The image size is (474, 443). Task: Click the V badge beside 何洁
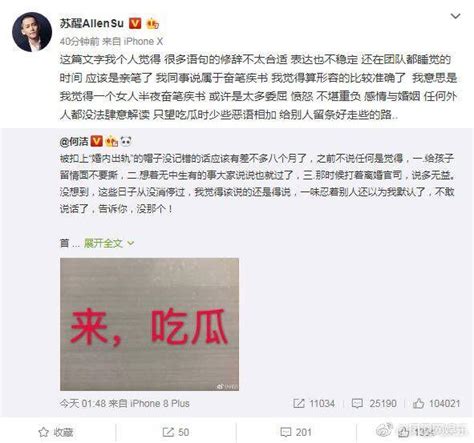click(97, 141)
